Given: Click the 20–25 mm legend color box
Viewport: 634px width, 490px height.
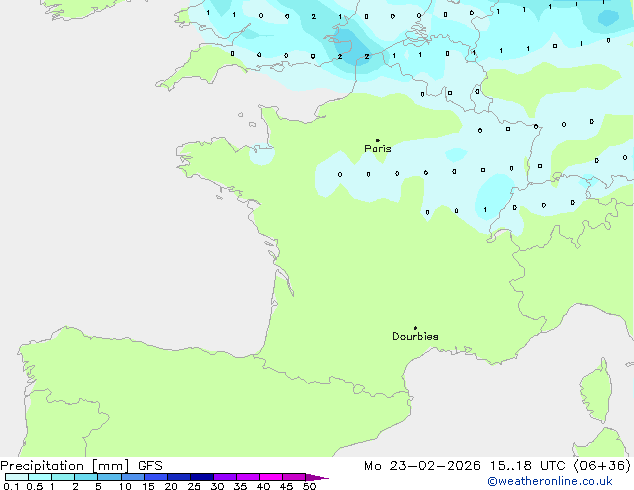Looking at the screenshot, I should pos(179,477).
